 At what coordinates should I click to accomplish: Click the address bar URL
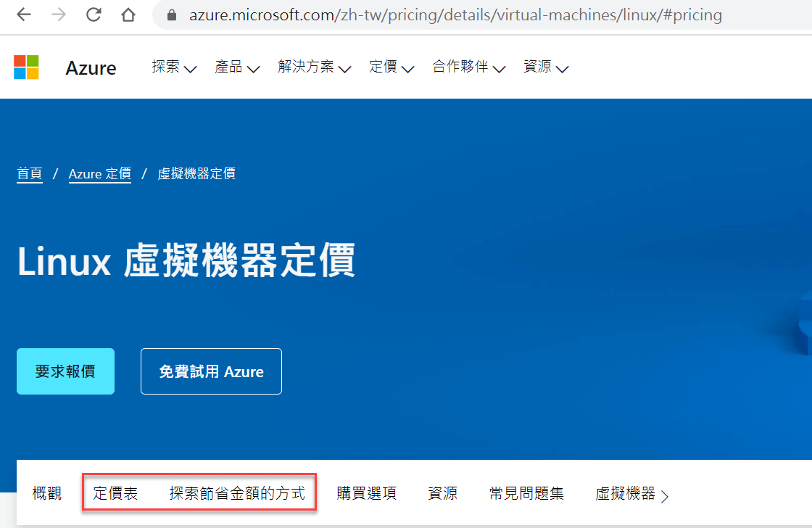click(x=455, y=15)
